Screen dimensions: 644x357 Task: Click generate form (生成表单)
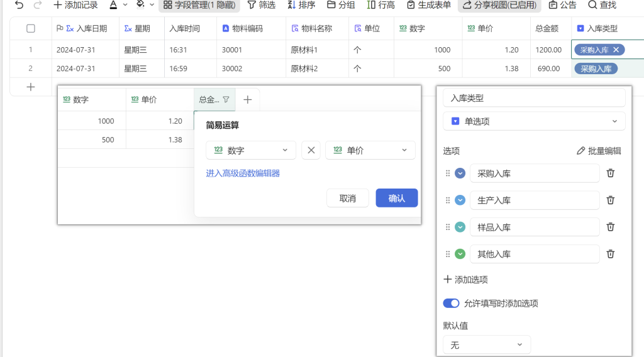429,5
